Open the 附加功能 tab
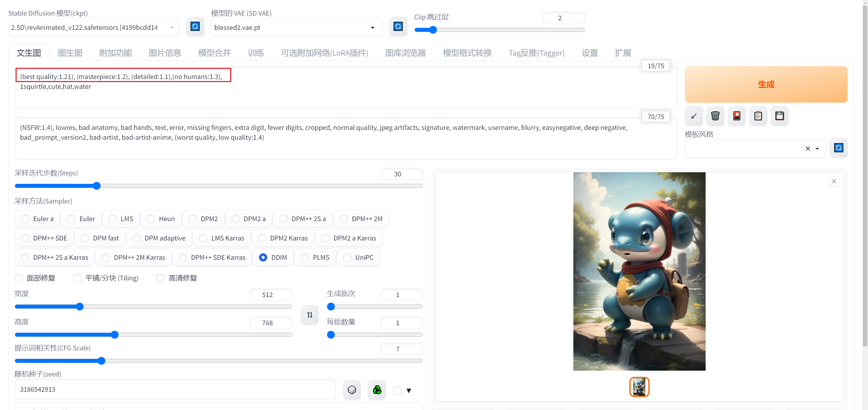The image size is (868, 410). (x=116, y=53)
